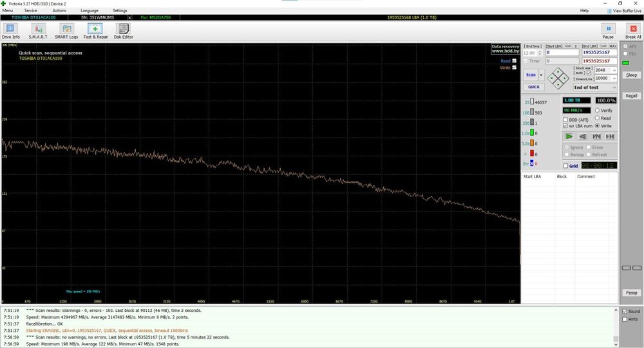
Task: Click the diamond navigation up arrow
Action: point(558,71)
